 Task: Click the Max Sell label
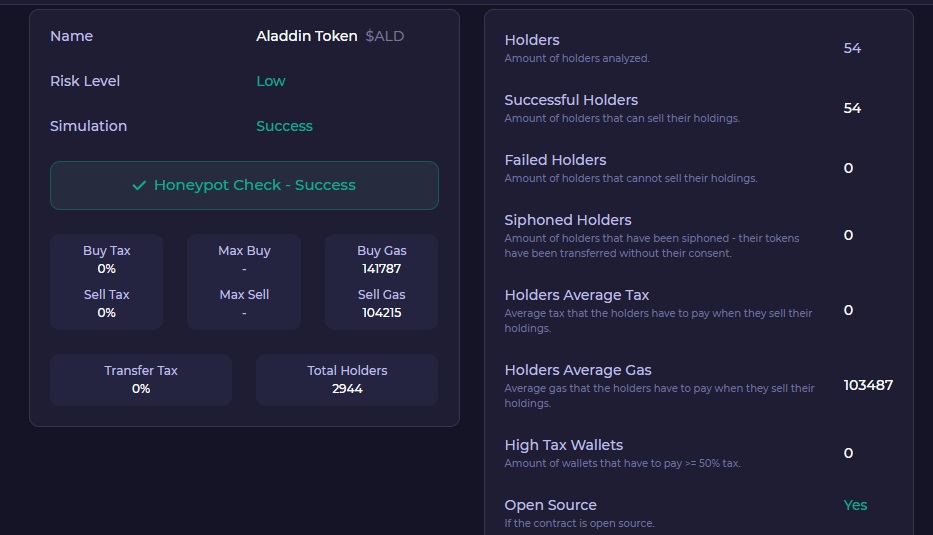244,295
